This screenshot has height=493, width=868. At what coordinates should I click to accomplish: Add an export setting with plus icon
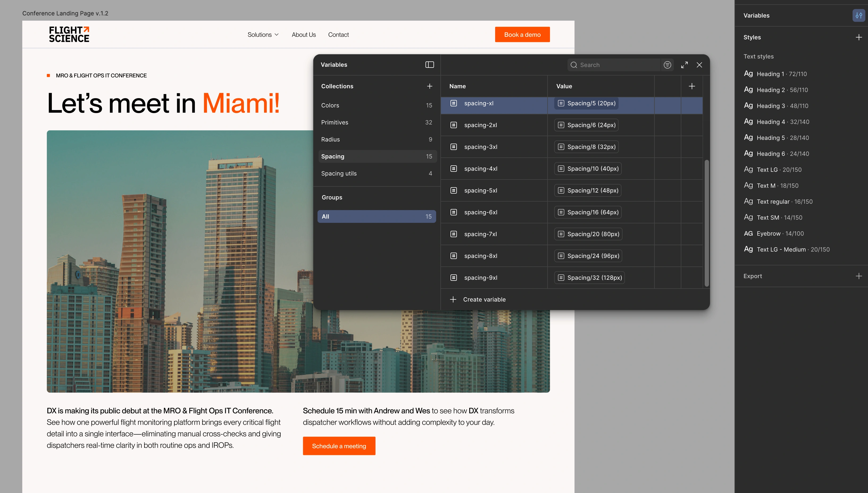pos(858,276)
